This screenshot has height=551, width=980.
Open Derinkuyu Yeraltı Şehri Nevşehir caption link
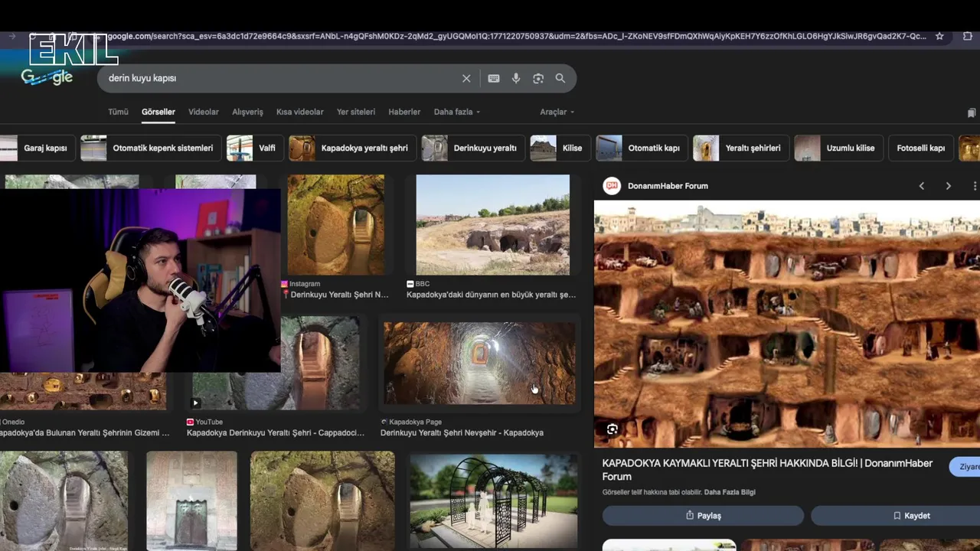(x=462, y=432)
